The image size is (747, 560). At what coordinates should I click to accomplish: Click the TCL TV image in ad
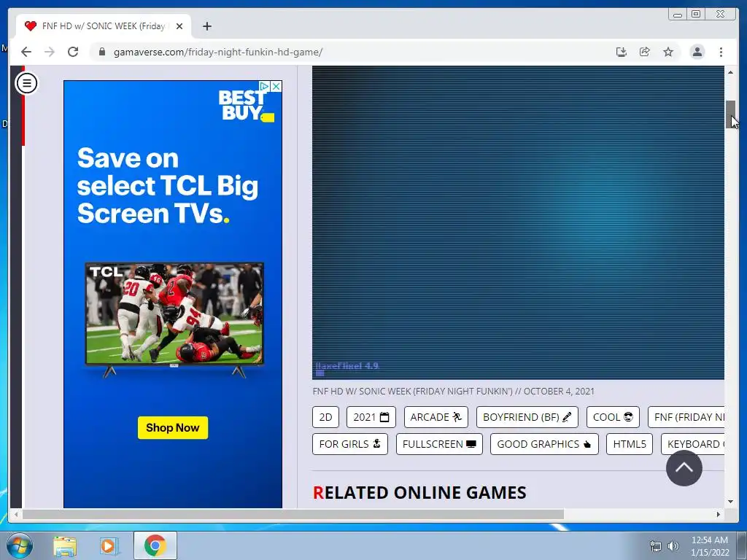174,319
